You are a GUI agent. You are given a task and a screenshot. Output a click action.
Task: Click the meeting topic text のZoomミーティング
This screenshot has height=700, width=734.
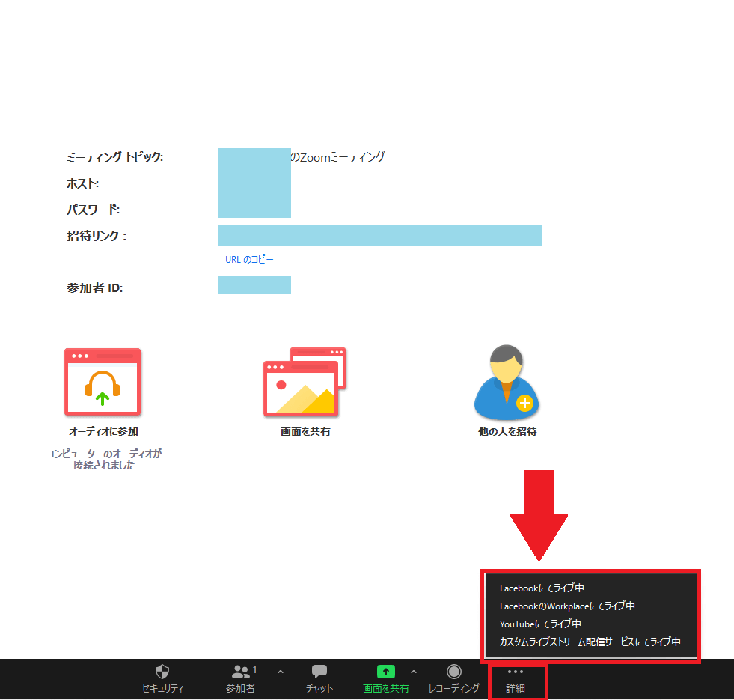click(338, 157)
